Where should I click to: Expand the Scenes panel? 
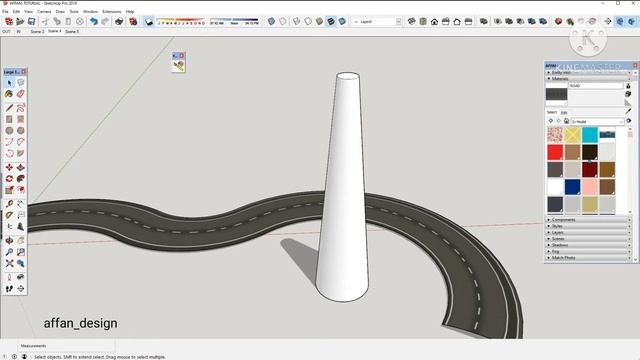tap(588, 238)
